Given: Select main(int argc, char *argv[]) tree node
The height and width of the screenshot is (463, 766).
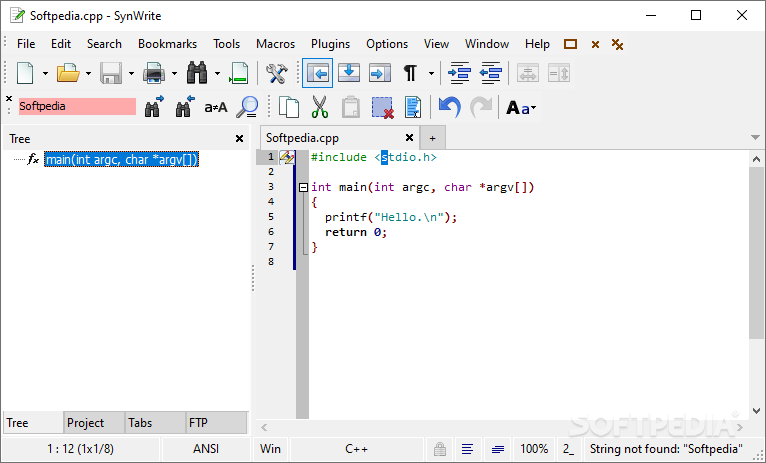Looking at the screenshot, I should [x=122, y=159].
